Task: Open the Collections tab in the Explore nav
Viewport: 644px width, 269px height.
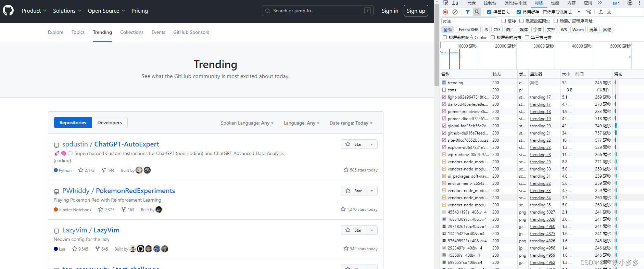Action: coord(132,32)
